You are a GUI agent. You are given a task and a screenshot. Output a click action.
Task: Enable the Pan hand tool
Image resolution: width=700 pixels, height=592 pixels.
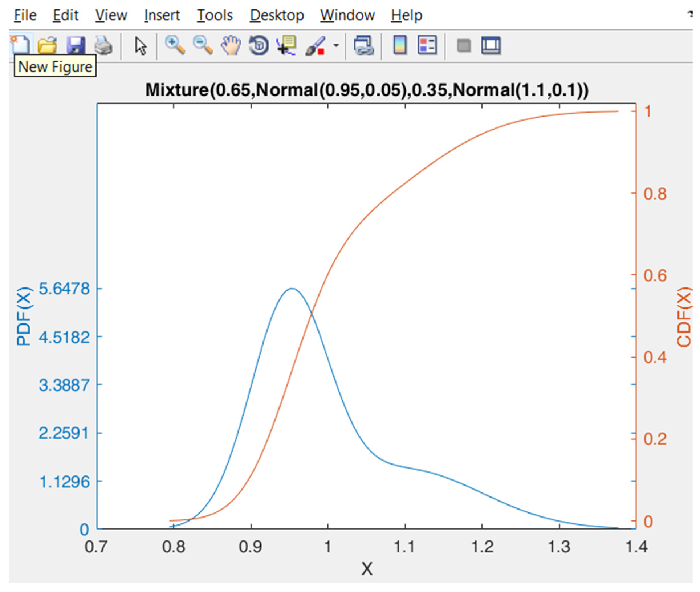[231, 46]
